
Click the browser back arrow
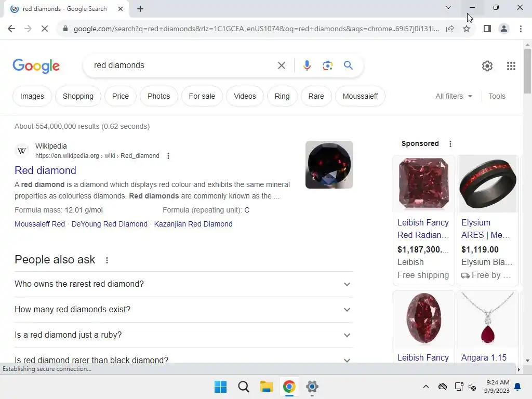pos(11,29)
